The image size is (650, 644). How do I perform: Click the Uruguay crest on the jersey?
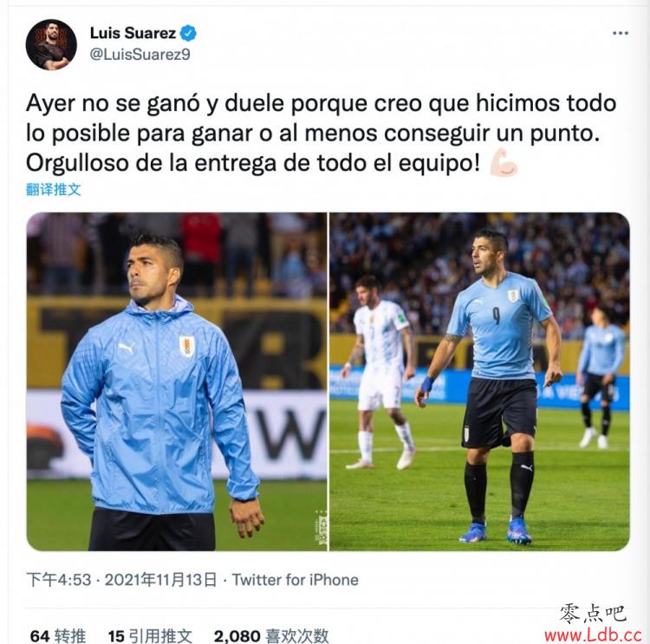(513, 296)
